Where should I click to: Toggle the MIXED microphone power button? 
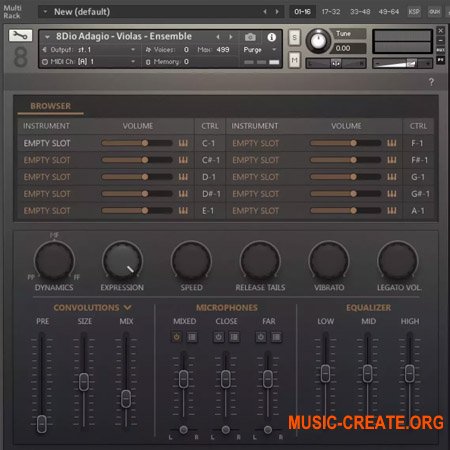click(176, 337)
